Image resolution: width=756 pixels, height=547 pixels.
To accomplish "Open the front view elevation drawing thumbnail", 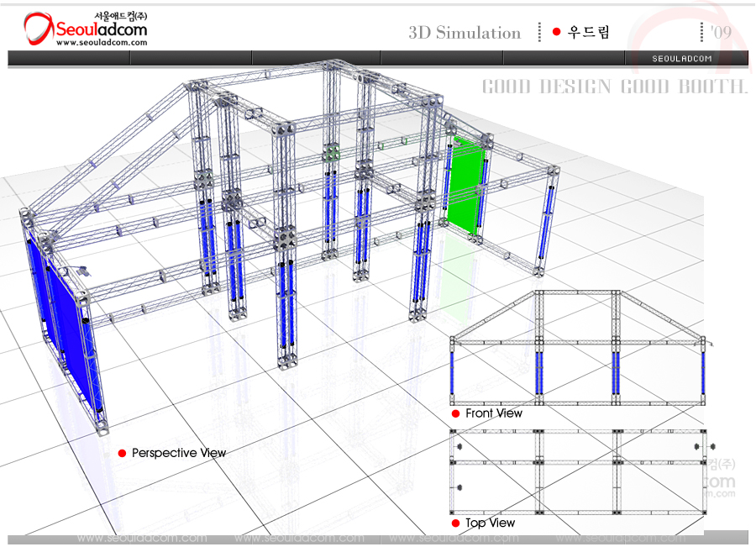I will point(580,349).
